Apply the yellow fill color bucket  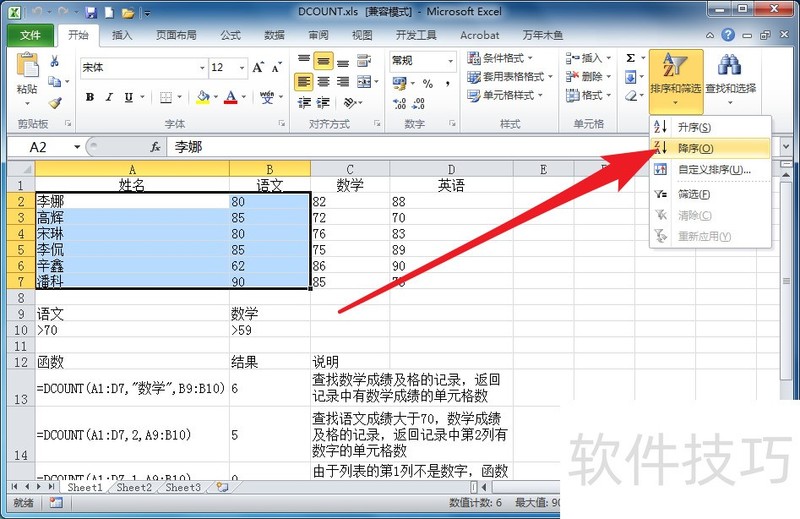(203, 96)
